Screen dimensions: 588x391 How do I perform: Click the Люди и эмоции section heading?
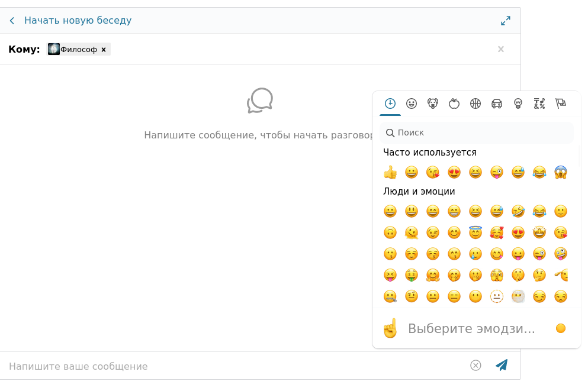419,192
